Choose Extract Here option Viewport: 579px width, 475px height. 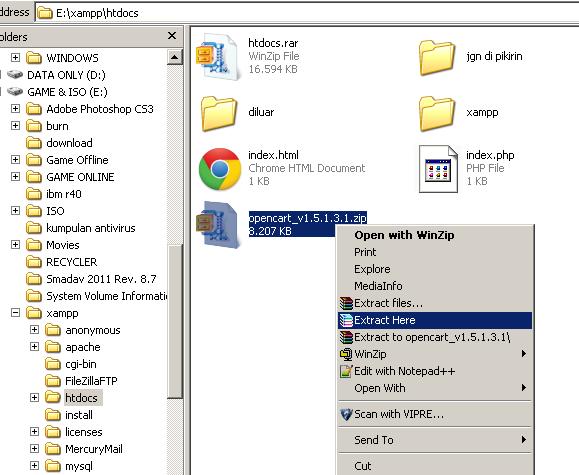435,320
